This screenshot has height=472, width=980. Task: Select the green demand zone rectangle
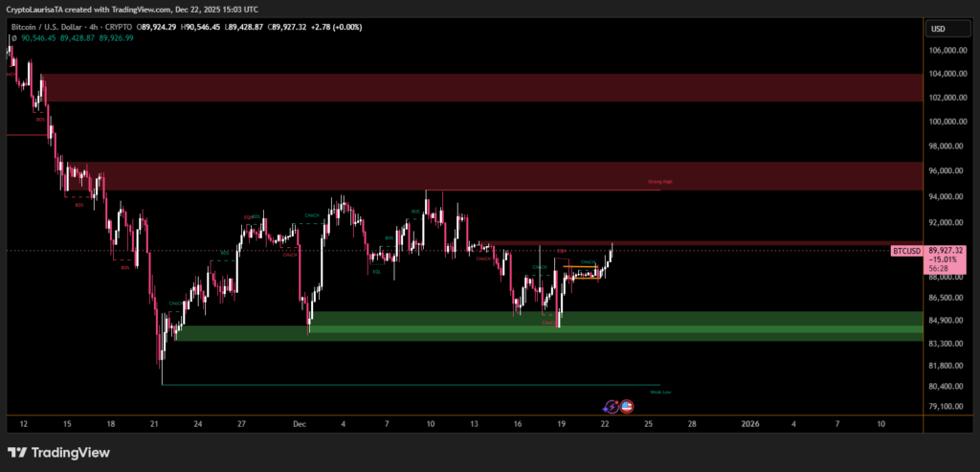click(x=612, y=326)
